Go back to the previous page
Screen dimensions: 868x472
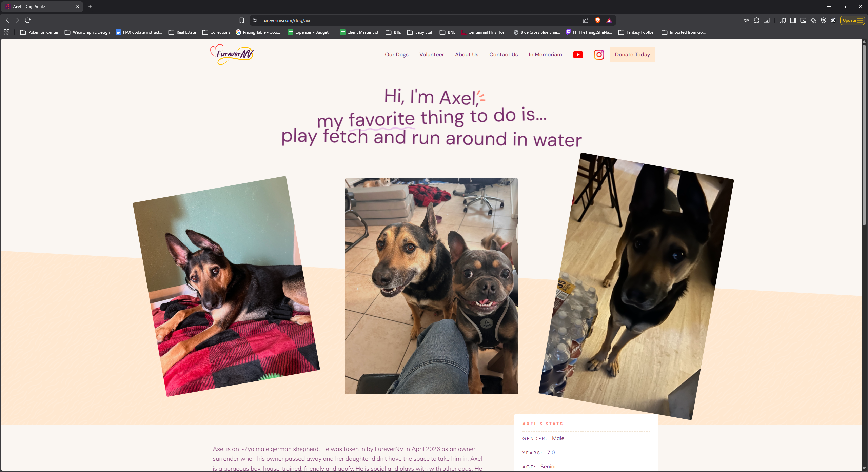[x=7, y=20]
